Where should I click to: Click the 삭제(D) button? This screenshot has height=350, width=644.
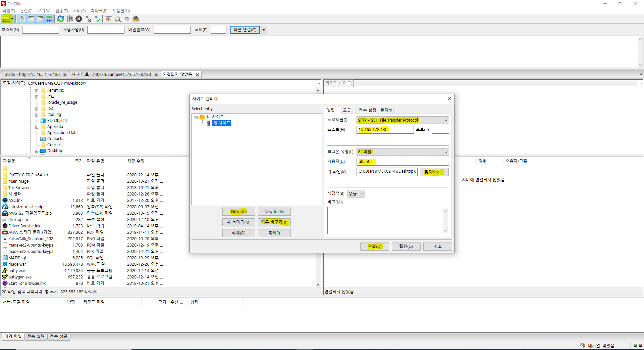click(x=239, y=233)
